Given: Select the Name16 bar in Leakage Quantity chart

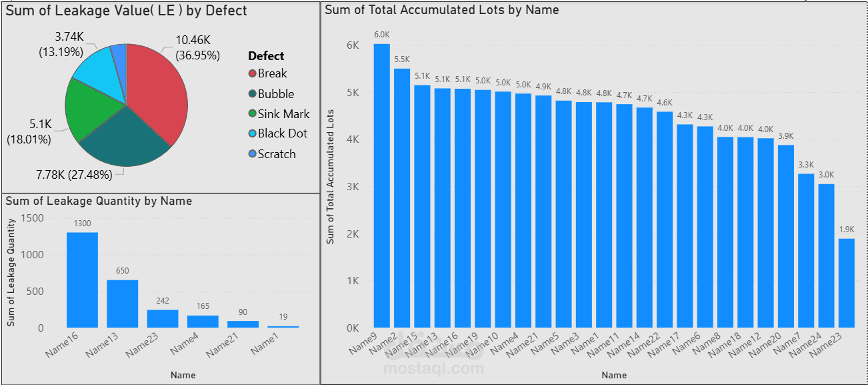Looking at the screenshot, I should coord(82,280).
